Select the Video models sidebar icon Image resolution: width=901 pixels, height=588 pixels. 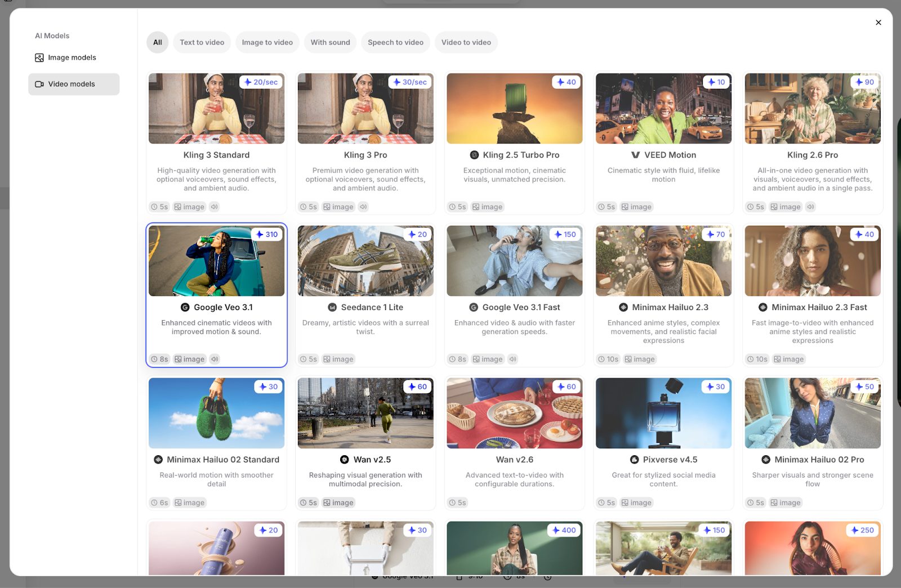tap(38, 84)
